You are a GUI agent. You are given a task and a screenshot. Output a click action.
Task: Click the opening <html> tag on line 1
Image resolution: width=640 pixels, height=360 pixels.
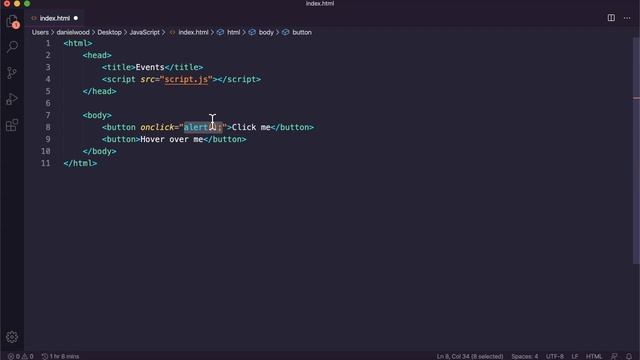click(x=78, y=43)
